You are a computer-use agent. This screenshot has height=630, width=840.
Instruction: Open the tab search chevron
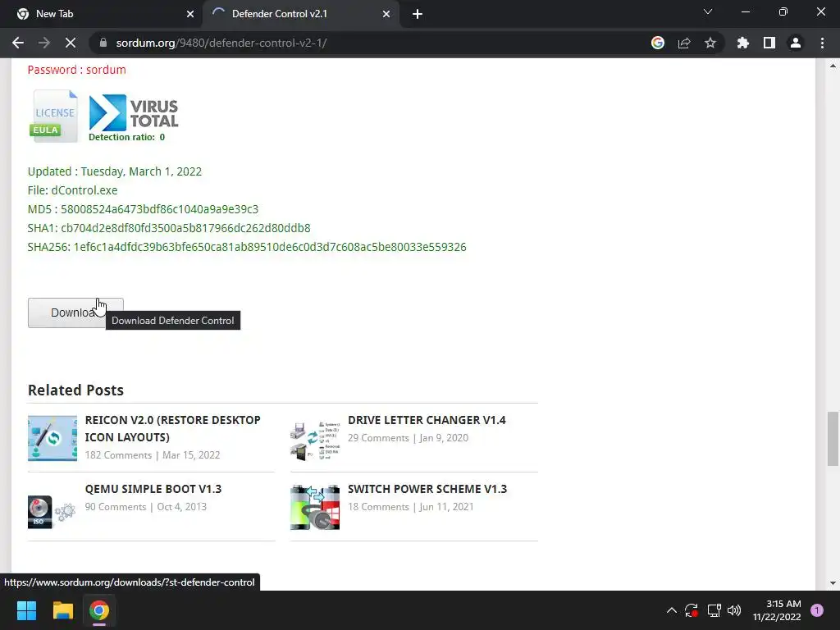coord(708,11)
